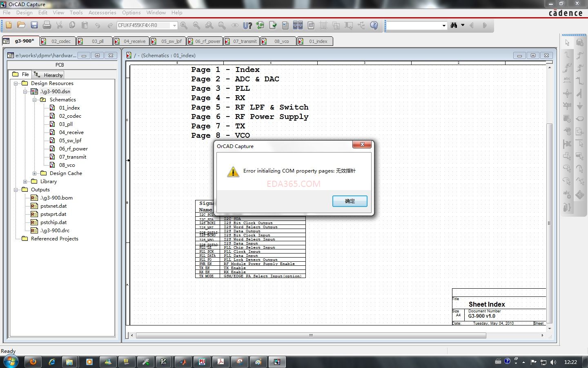Screen dimensions: 588x368
Task: Switch to the Hierarchy tab
Action: tap(49, 75)
